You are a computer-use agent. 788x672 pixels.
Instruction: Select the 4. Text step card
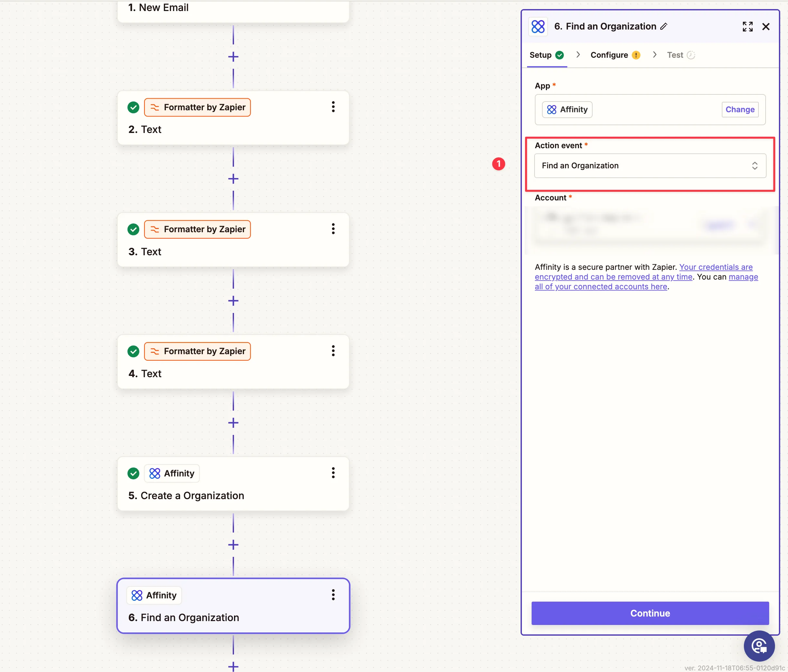click(x=233, y=362)
